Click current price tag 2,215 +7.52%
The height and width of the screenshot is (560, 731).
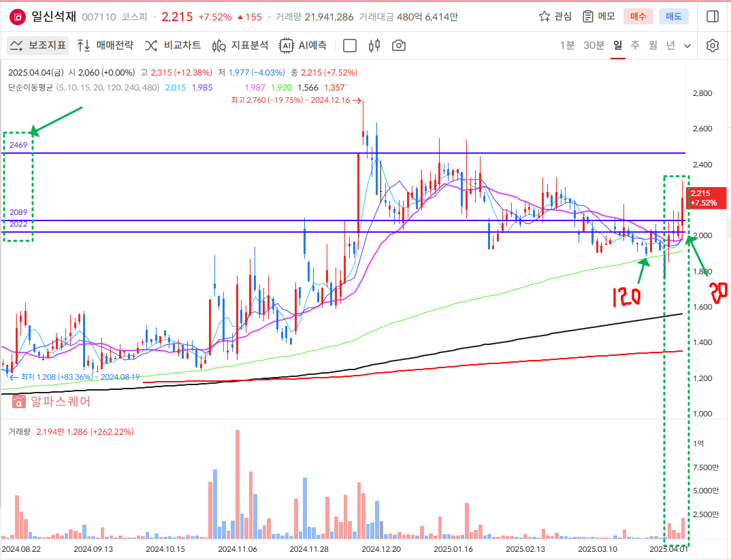click(x=706, y=197)
